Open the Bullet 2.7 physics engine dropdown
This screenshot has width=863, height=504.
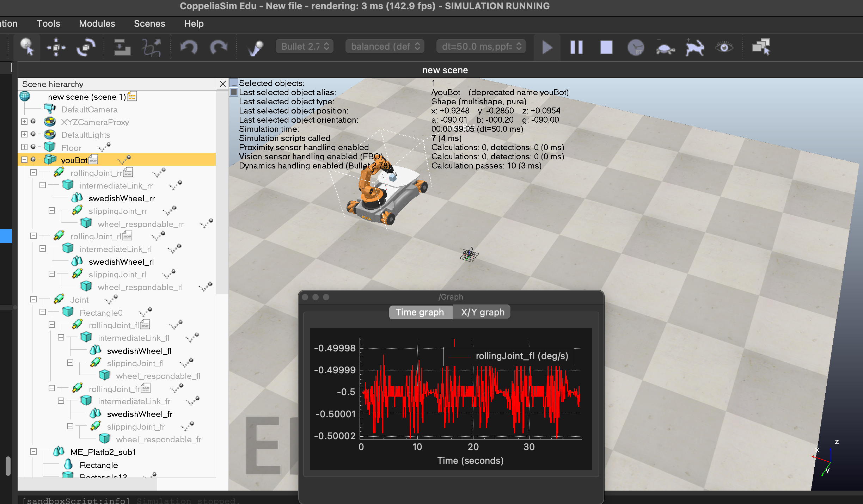305,47
